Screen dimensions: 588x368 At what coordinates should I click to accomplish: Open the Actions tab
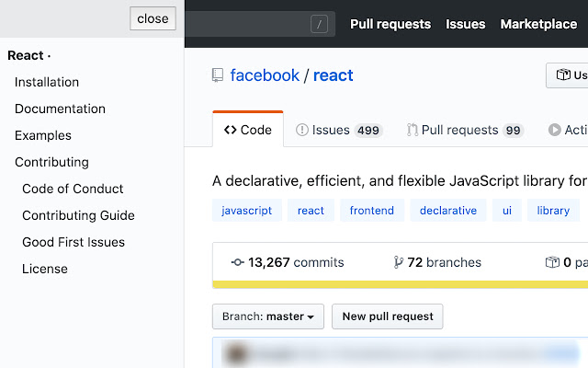click(x=568, y=130)
